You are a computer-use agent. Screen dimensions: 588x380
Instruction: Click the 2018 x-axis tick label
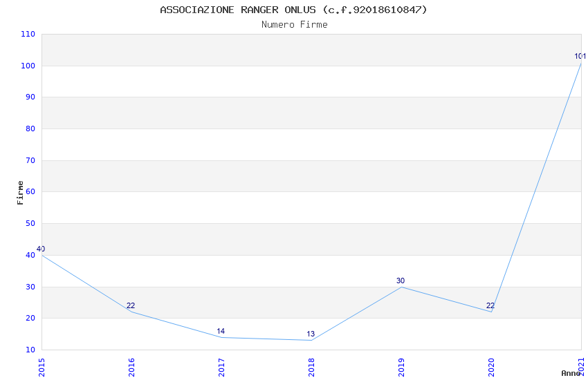click(311, 368)
